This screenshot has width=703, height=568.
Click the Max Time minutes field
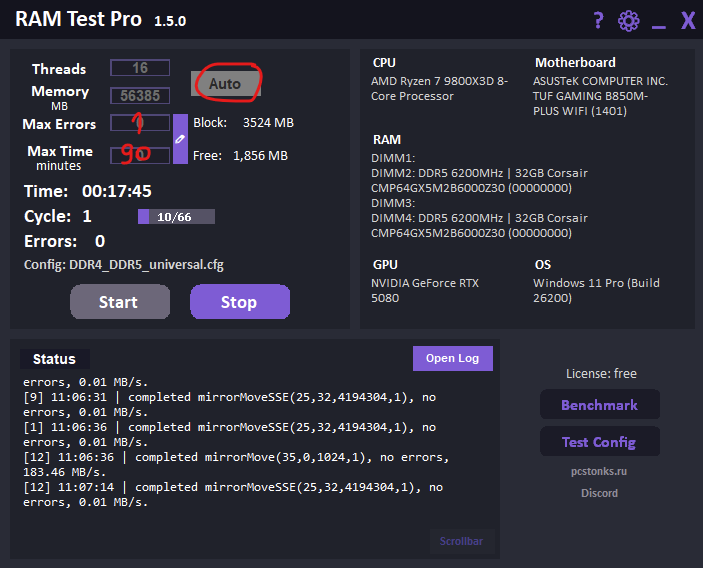pos(140,155)
